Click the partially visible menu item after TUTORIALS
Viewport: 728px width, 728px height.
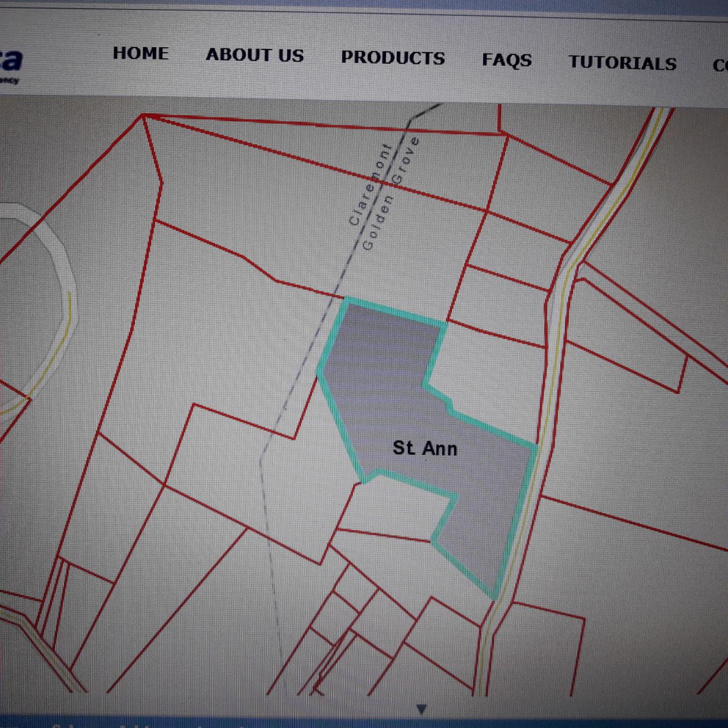tap(719, 65)
